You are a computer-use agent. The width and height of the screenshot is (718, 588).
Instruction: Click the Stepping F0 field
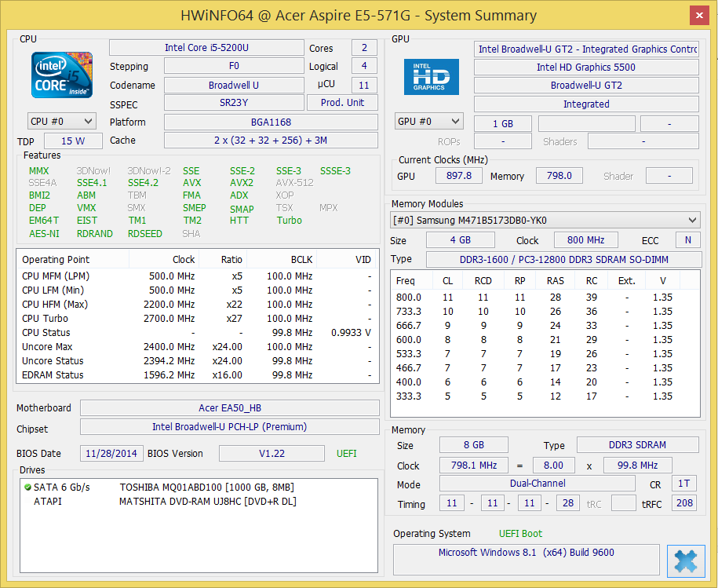click(234, 66)
